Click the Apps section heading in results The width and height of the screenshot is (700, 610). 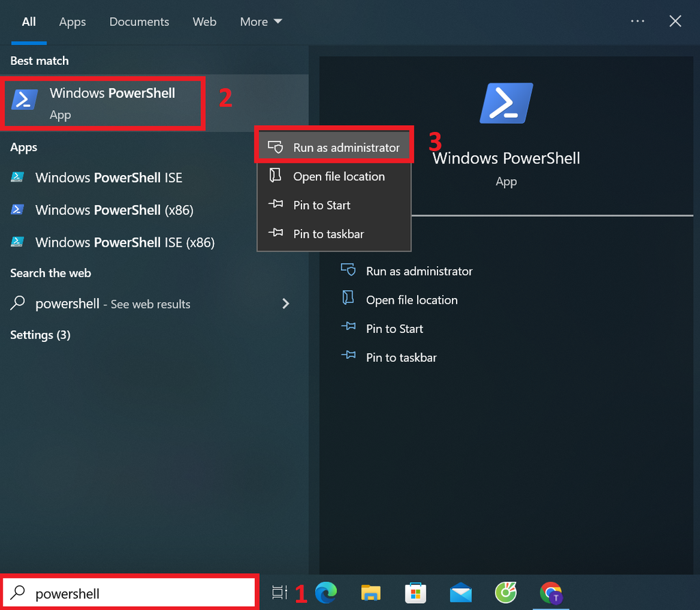coord(24,147)
